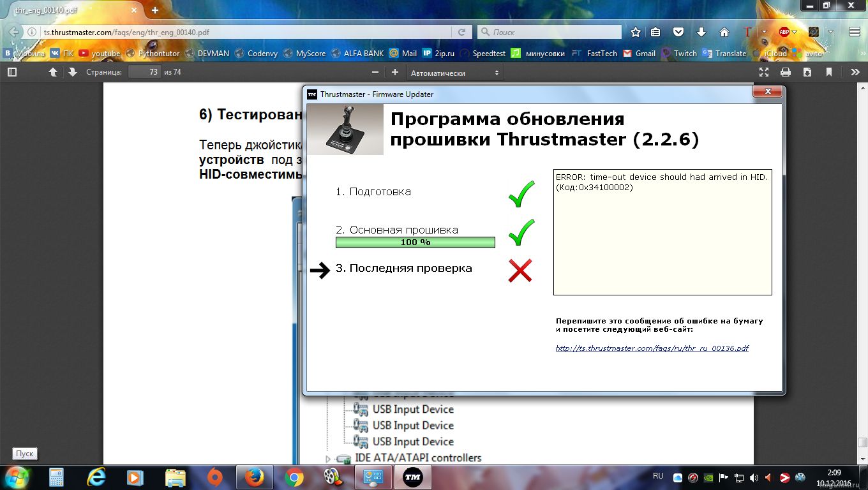Open the Автоматически zoom dropdown
868x490 pixels.
(455, 73)
